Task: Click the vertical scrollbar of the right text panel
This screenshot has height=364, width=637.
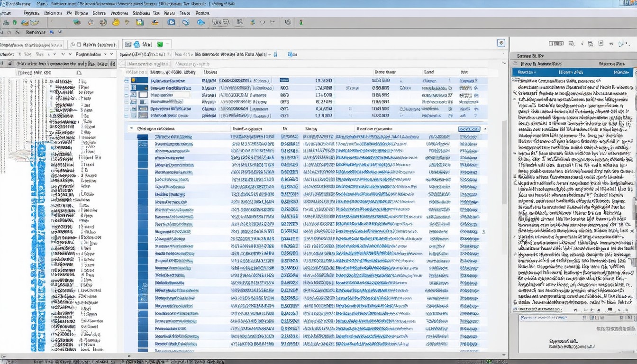Action: coord(635,190)
